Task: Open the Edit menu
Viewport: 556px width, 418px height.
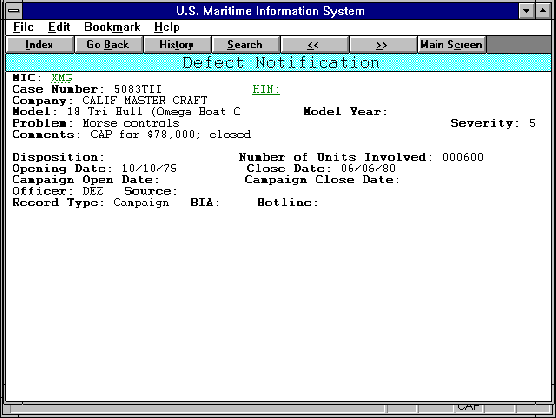Action: (x=59, y=27)
